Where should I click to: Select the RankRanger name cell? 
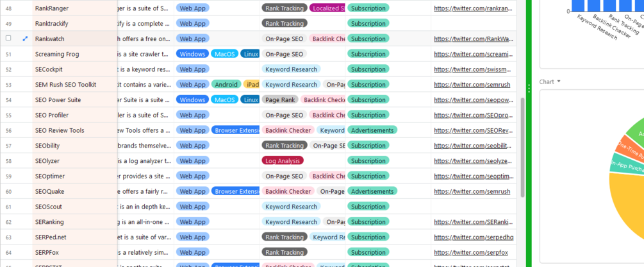[75, 8]
